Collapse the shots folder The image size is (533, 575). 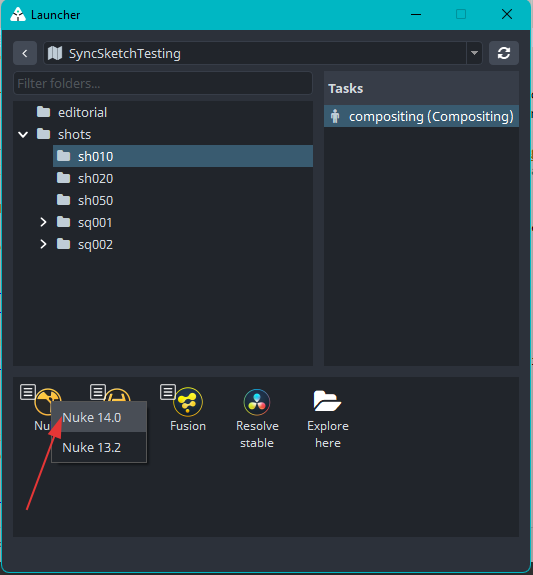click(x=23, y=135)
